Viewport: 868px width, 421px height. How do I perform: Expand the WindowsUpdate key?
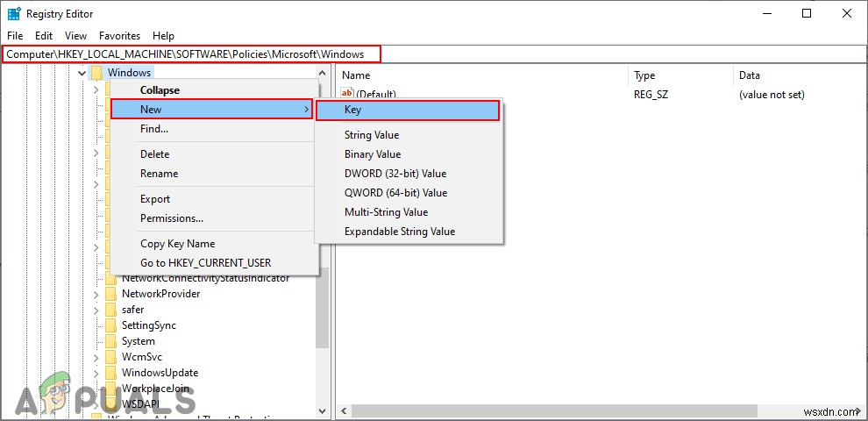click(96, 373)
